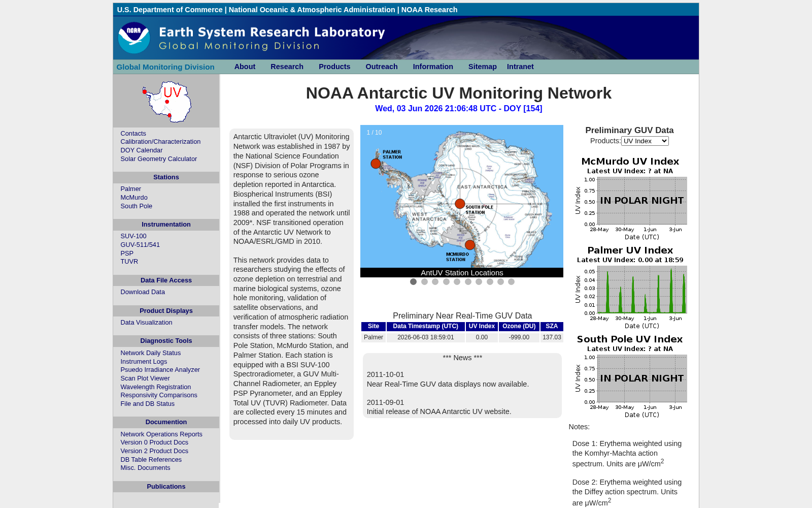The width and height of the screenshot is (812, 508).
Task: Open Network Operations Reports link
Action: click(161, 434)
